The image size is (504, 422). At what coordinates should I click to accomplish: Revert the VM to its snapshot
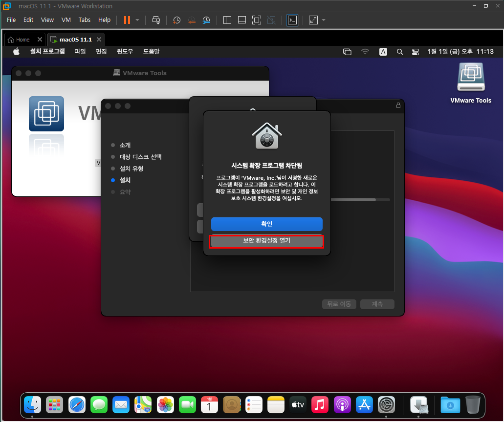(x=192, y=20)
